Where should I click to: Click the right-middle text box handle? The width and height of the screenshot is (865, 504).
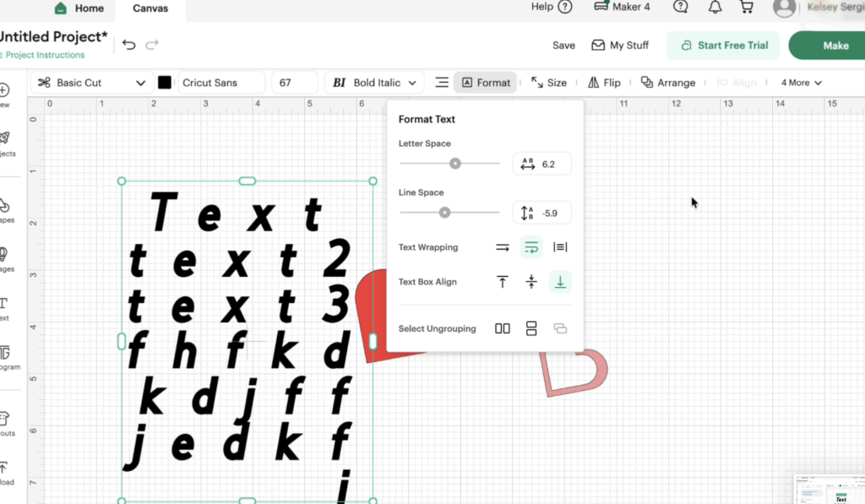[x=373, y=341]
